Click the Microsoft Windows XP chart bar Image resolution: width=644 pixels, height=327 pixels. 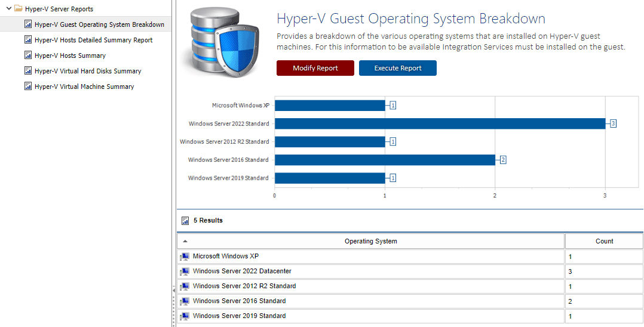point(330,106)
